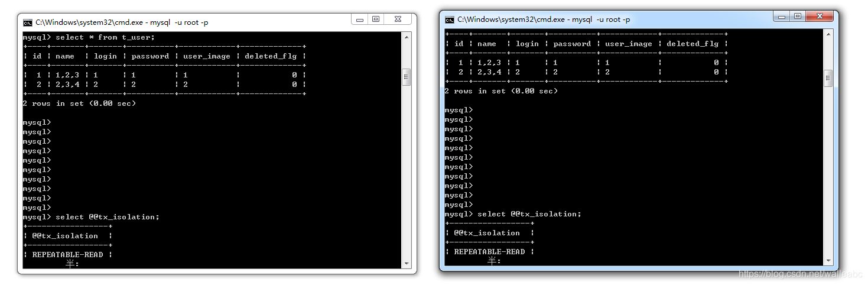Click REPEATABLE-READ value in left window
This screenshot has width=868, height=285.
[67, 255]
